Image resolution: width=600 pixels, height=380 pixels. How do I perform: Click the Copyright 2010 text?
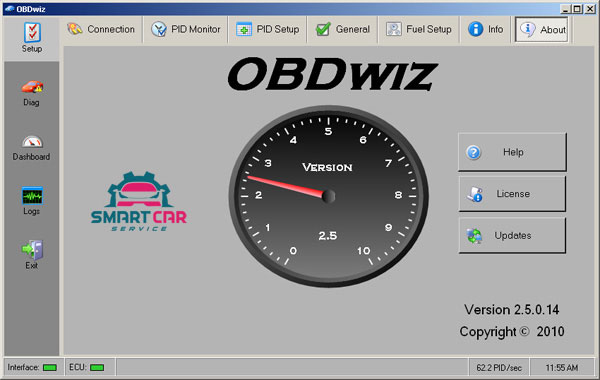point(512,332)
